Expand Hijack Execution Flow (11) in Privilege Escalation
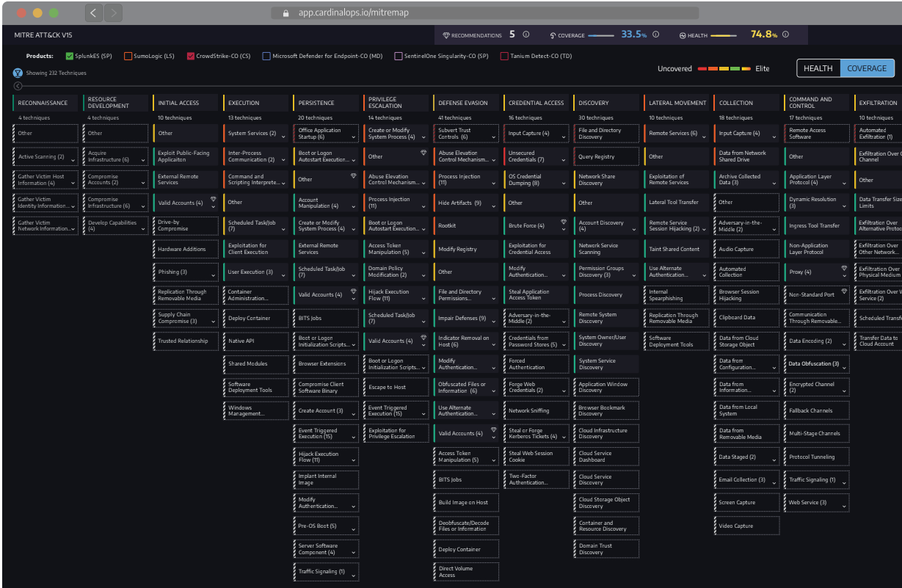The width and height of the screenshot is (902, 588). (423, 297)
